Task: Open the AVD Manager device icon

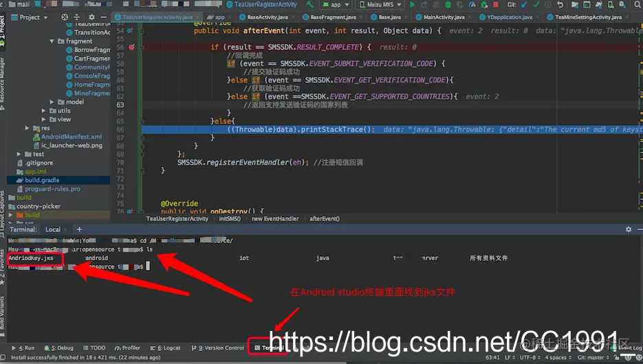Action: point(611,5)
